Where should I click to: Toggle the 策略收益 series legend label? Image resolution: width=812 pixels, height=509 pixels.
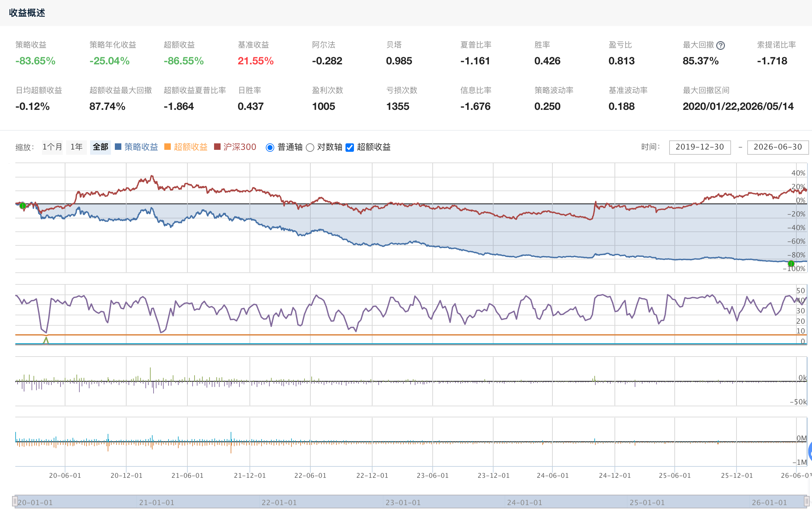pos(141,147)
